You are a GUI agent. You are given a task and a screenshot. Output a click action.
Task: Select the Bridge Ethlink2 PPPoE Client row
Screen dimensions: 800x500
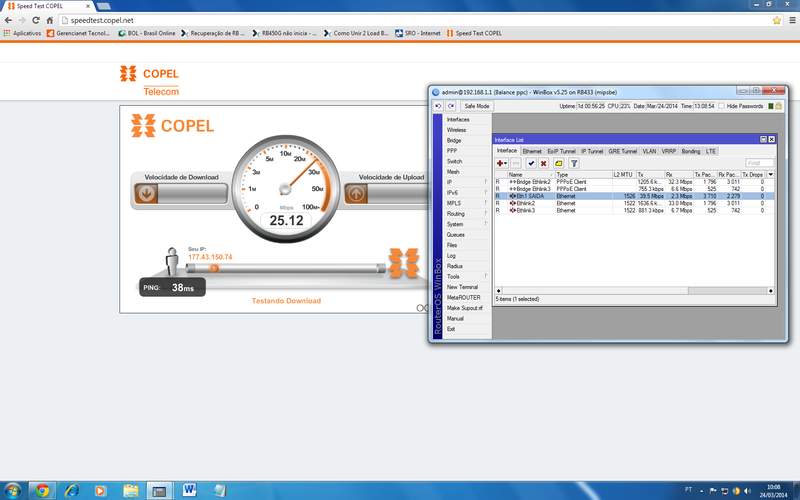pos(635,182)
